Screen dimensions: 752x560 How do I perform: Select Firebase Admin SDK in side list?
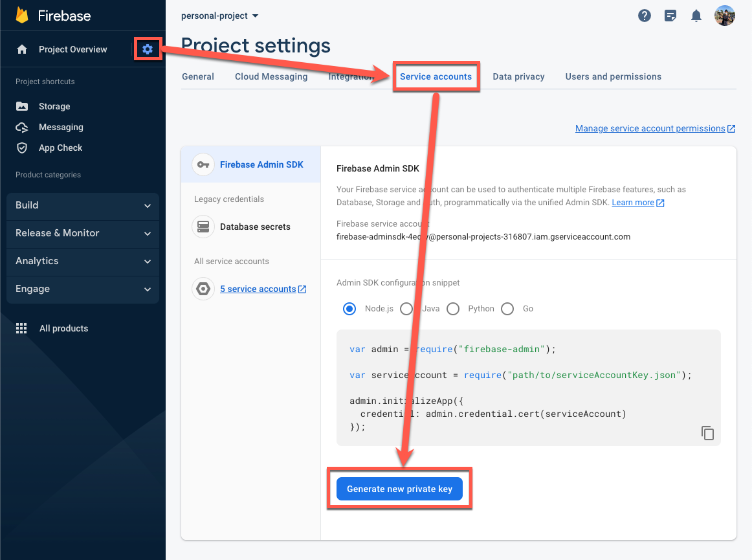251,164
